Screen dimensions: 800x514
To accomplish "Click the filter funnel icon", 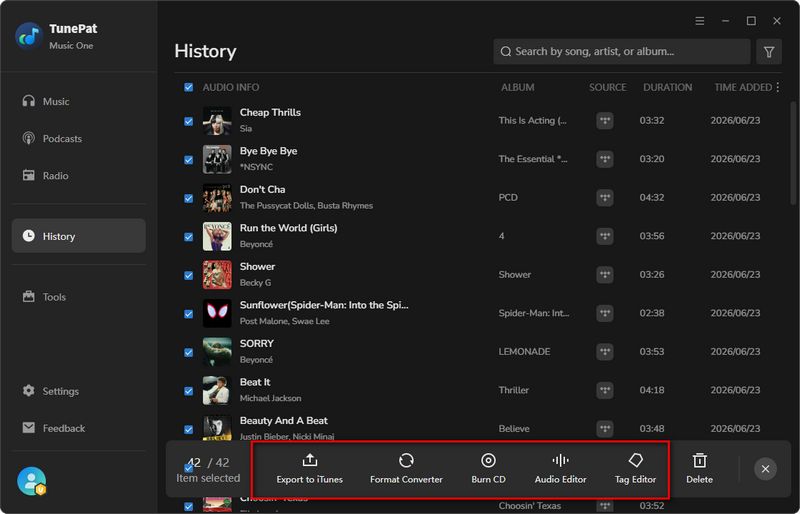I will tap(769, 52).
